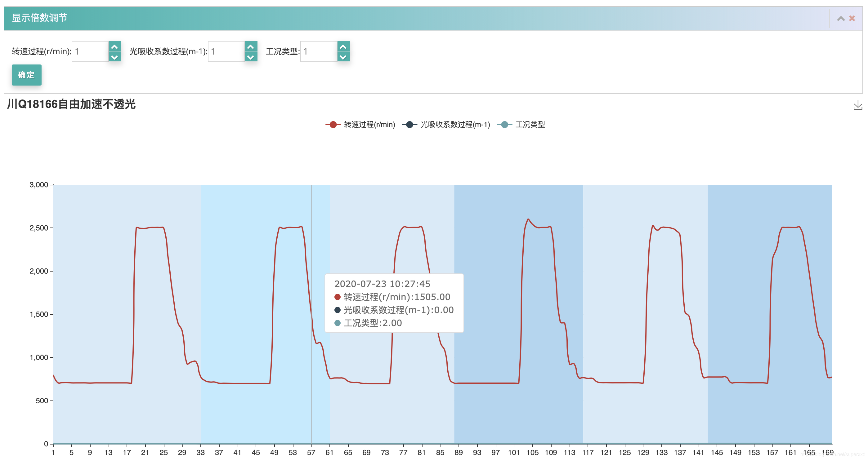868x460 pixels.
Task: Click the 确定 confirm button
Action: tap(27, 75)
